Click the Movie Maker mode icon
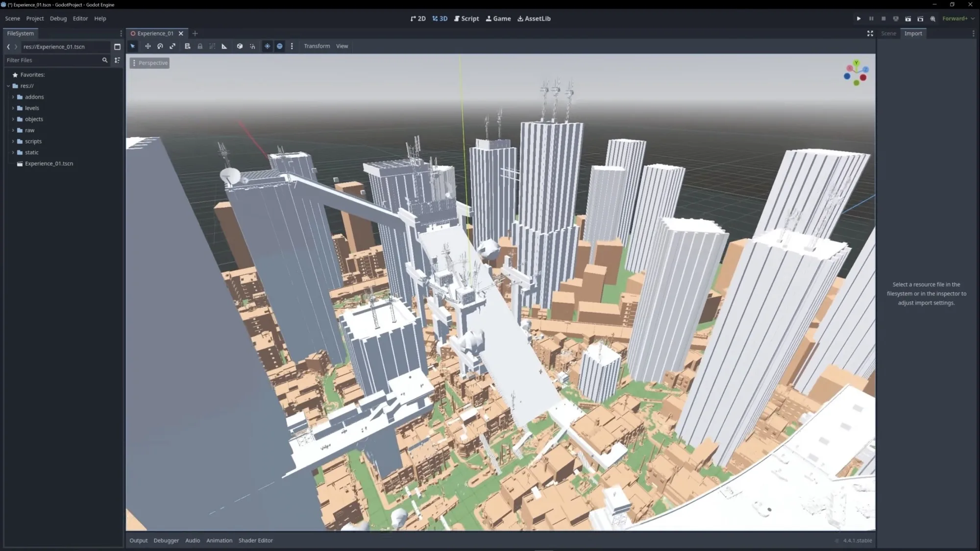Viewport: 980px width, 551px height. click(x=933, y=19)
